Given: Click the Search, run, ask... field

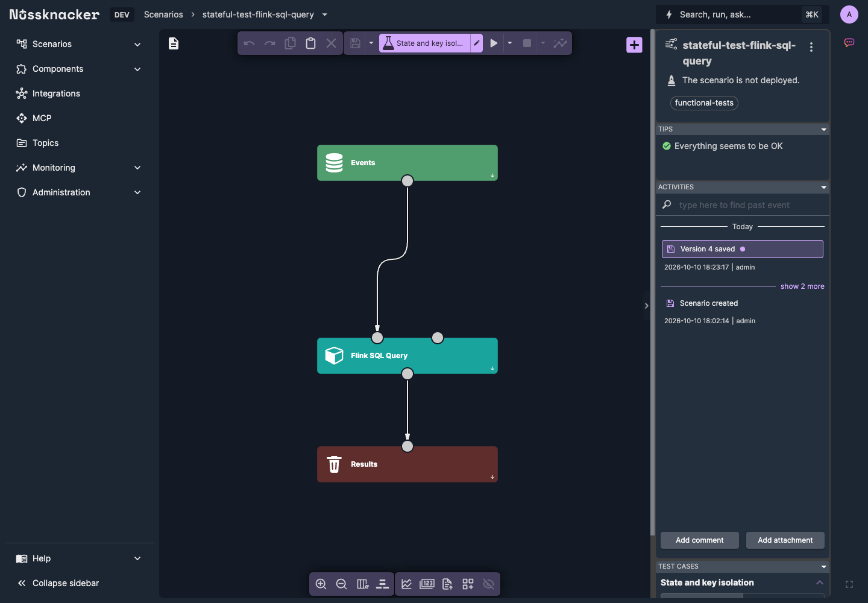Looking at the screenshot, I should pos(743,14).
